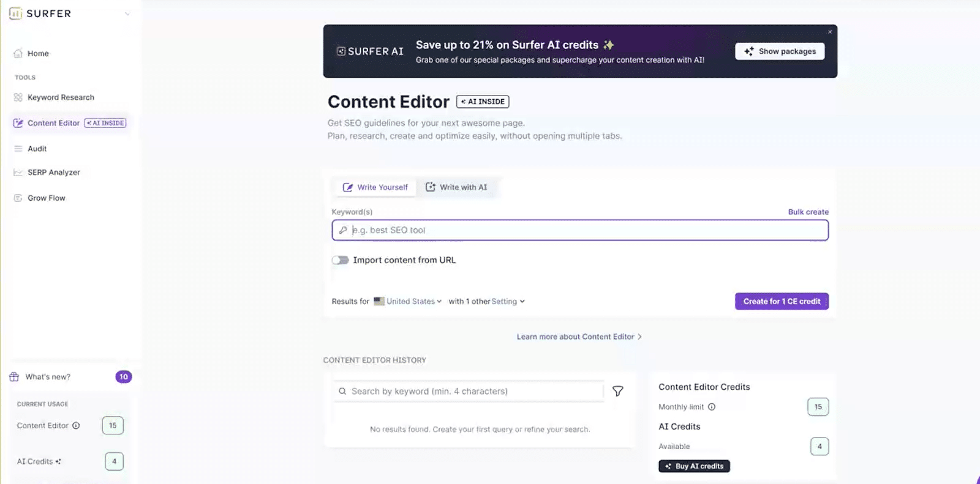Click the Home house icon

[18, 53]
